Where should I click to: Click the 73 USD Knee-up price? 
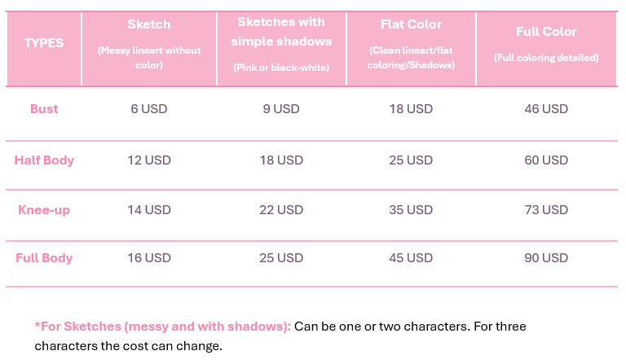(546, 210)
